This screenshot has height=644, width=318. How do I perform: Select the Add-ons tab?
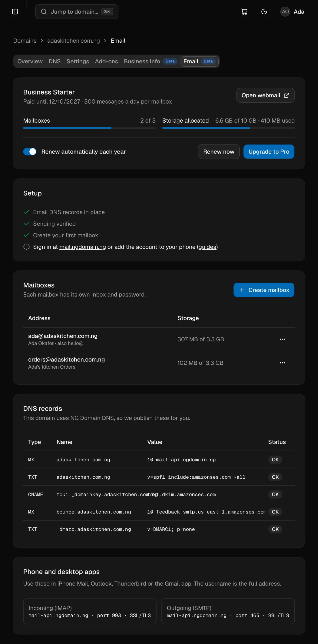pos(106,61)
